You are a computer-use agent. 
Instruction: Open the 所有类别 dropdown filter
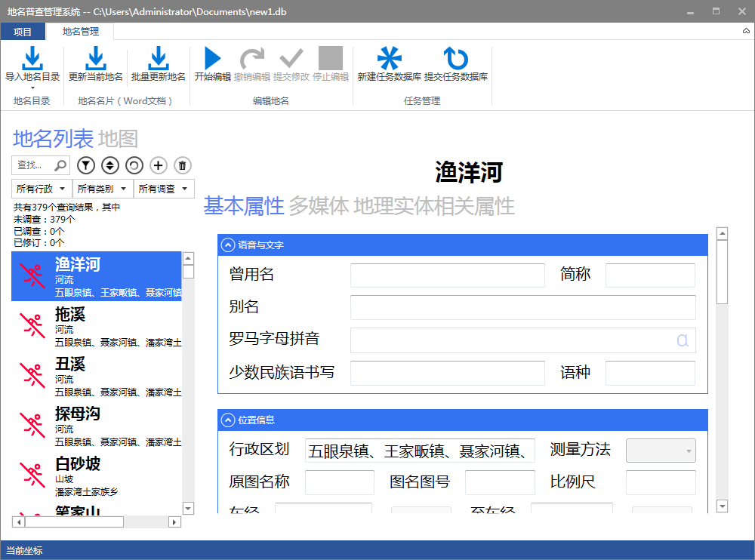(103, 189)
